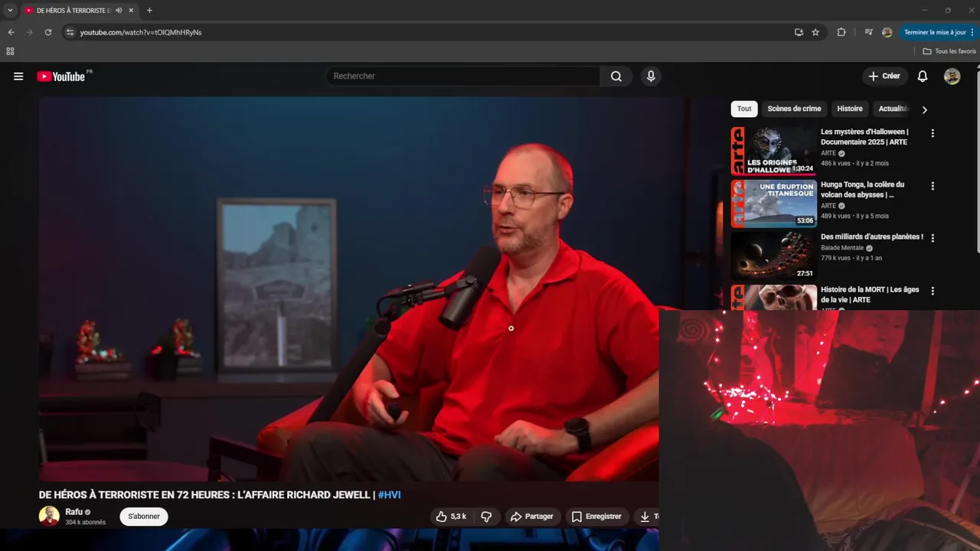Dislike the video with thumbs down
The image size is (980, 551).
coord(486,517)
